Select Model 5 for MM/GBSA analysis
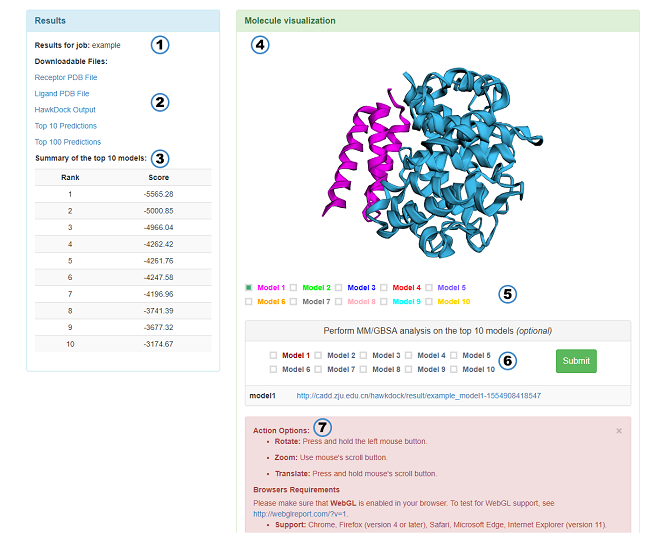Screen dimensions: 670x545 pos(454,355)
